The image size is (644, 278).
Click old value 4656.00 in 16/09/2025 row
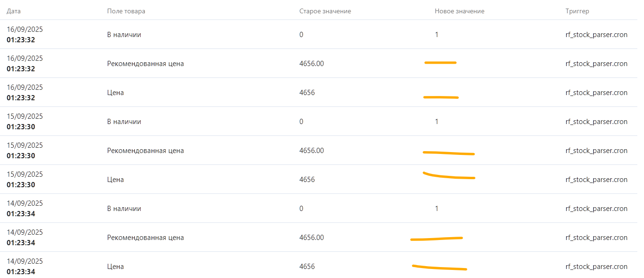point(312,64)
